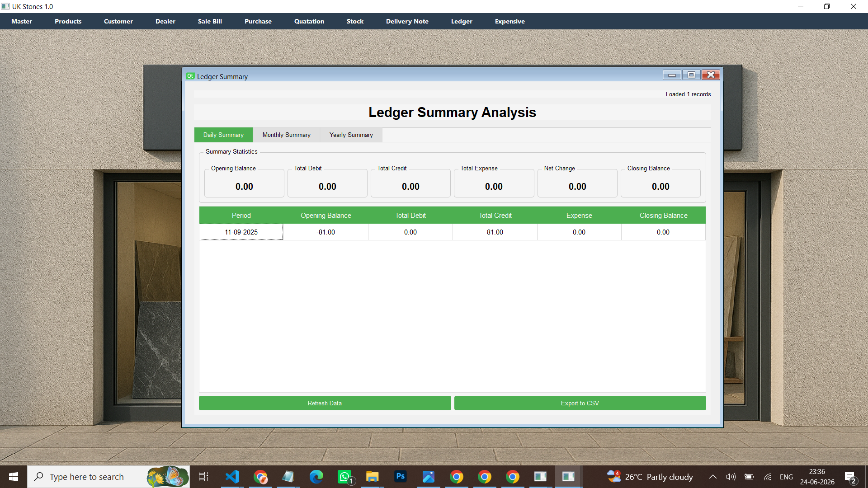Viewport: 868px width, 488px height.
Task: Click the ENG language indicator
Action: [x=786, y=477]
